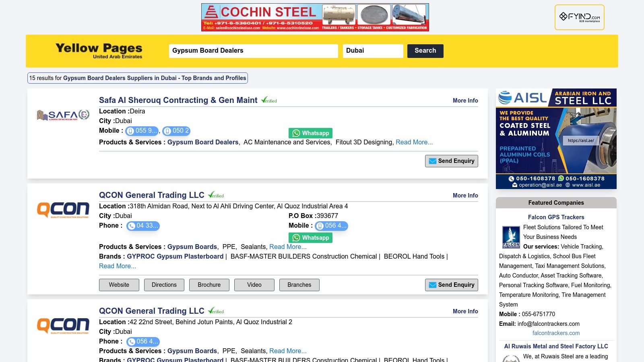This screenshot has width=644, height=362.
Task: Reveal the masked mobile number 055 9...
Action: (142, 131)
